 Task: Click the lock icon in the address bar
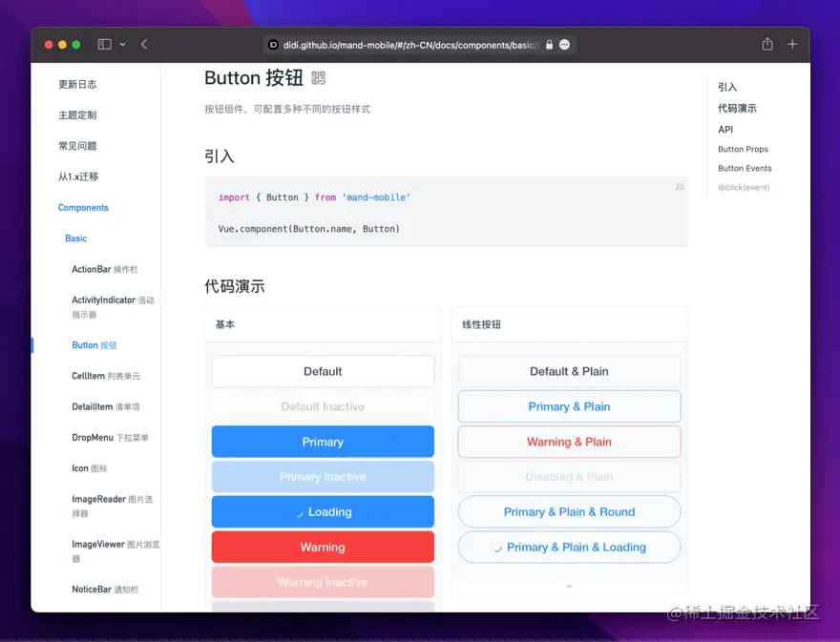(549, 44)
